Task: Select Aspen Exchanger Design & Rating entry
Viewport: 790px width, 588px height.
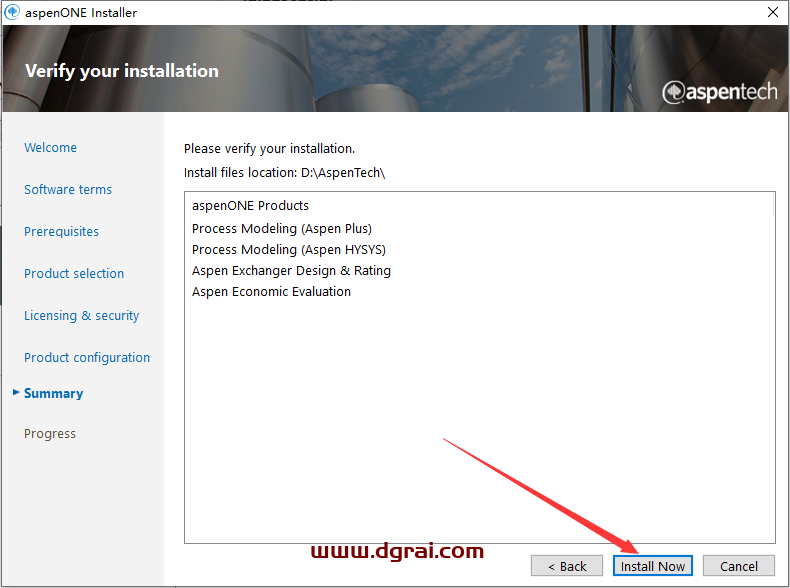Action: click(x=291, y=271)
